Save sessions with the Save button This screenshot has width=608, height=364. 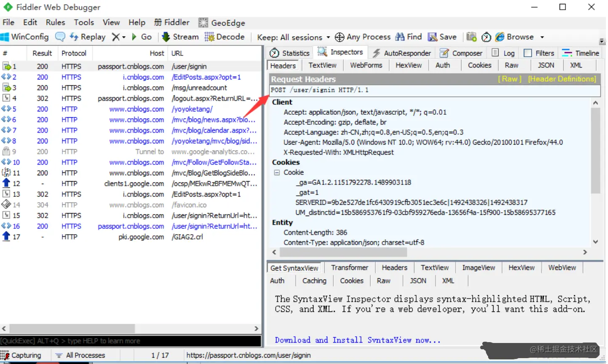442,37
